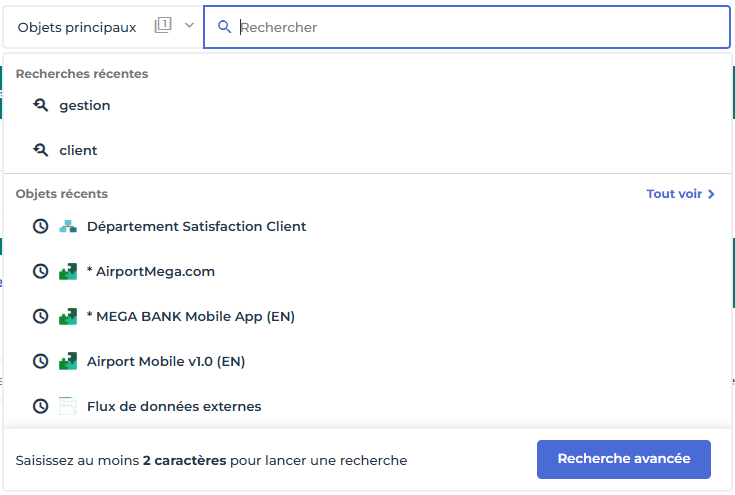Click the application icon for MEGA BANK Mobile App

(68, 316)
